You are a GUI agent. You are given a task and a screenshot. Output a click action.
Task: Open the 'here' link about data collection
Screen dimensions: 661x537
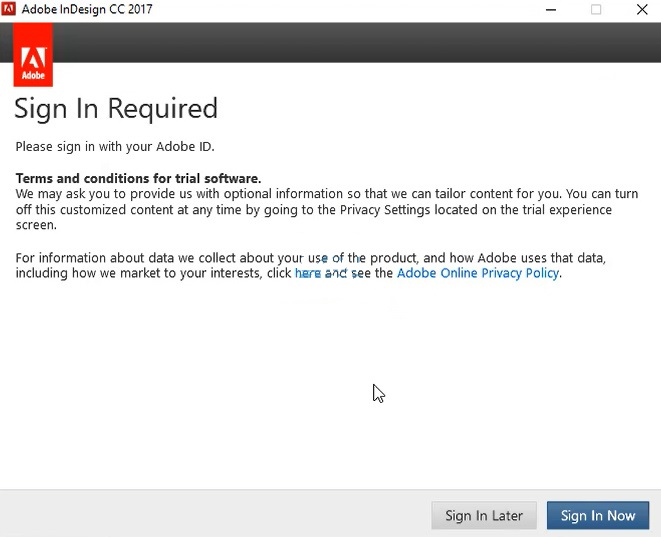307,273
